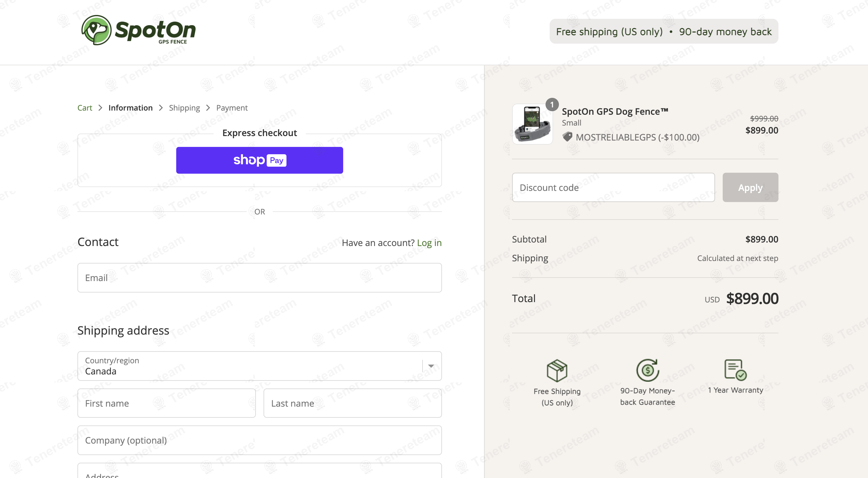Click the 1 Year Warranty document icon
This screenshot has height=478, width=868.
click(x=735, y=370)
